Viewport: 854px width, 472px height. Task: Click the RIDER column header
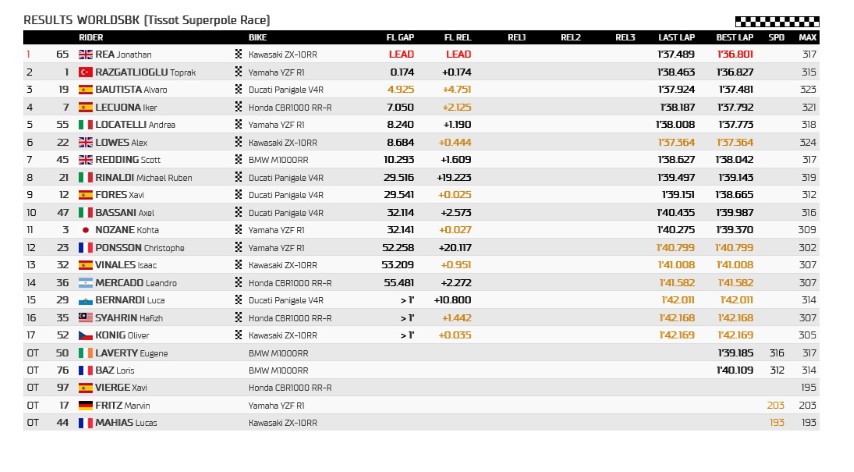point(91,37)
